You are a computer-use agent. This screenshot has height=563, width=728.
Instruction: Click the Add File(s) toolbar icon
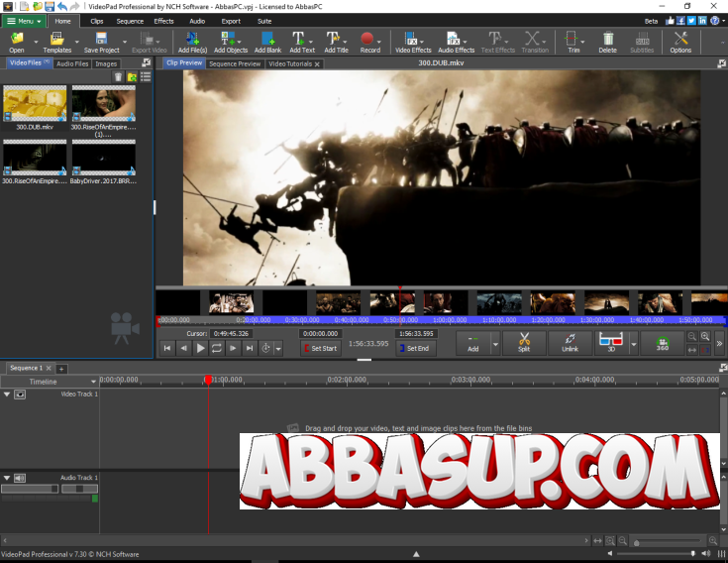pyautogui.click(x=192, y=42)
